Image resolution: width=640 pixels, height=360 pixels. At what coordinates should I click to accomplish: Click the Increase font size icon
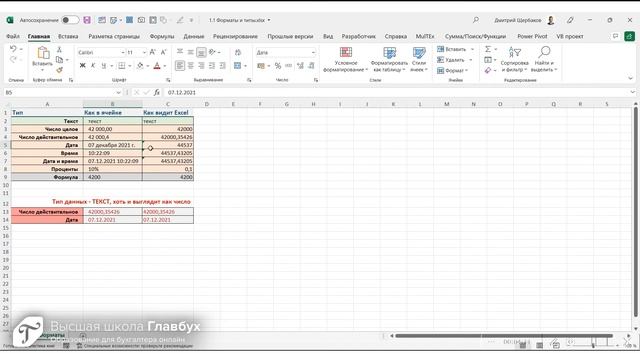click(153, 52)
